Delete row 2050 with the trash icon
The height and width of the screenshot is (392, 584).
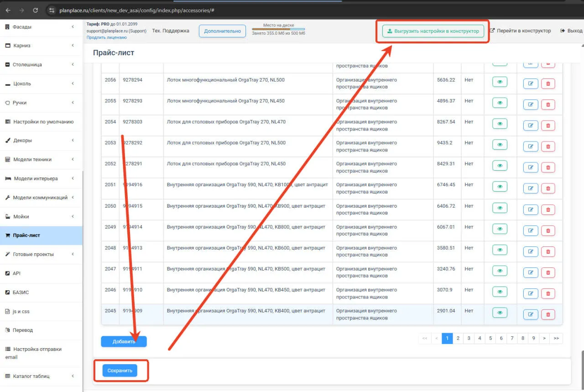[548, 209]
